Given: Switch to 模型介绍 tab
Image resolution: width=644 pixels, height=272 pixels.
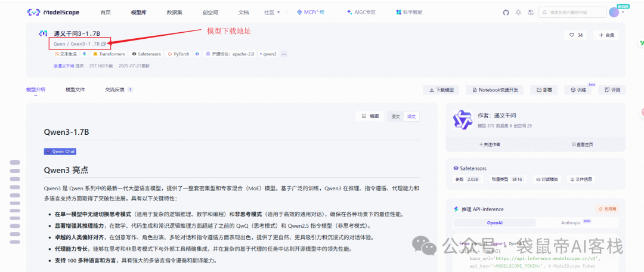Looking at the screenshot, I should pos(36,89).
